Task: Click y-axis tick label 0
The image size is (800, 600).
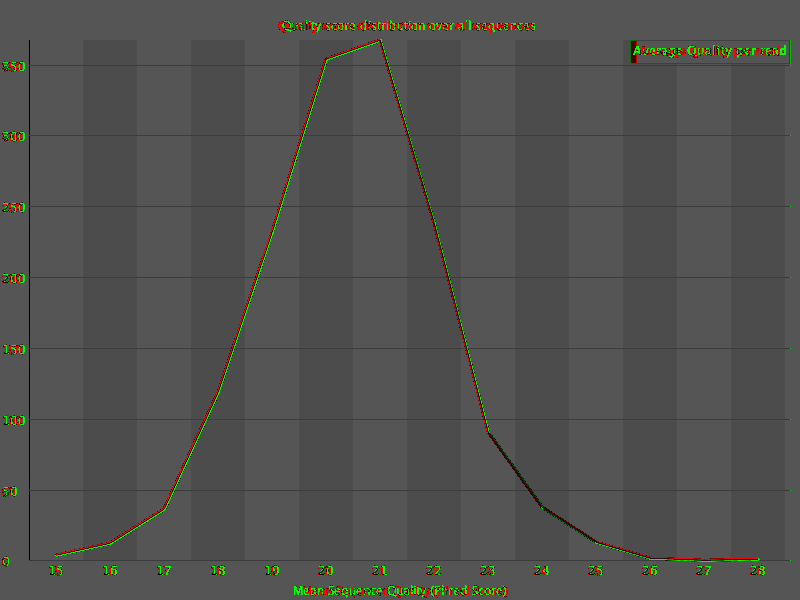Action: coord(6,562)
